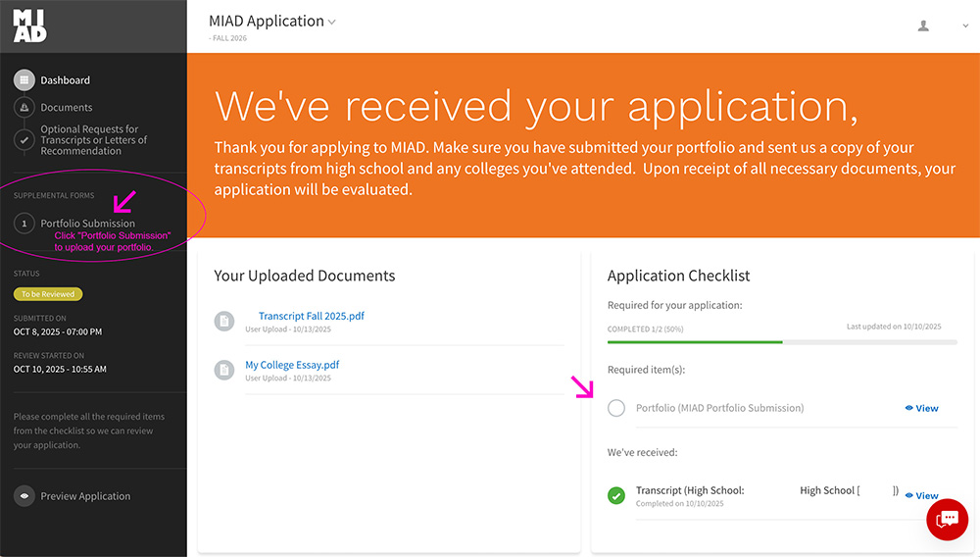Click Last updated on 10/10/2025 text
The image size is (980, 557).
[x=894, y=327]
